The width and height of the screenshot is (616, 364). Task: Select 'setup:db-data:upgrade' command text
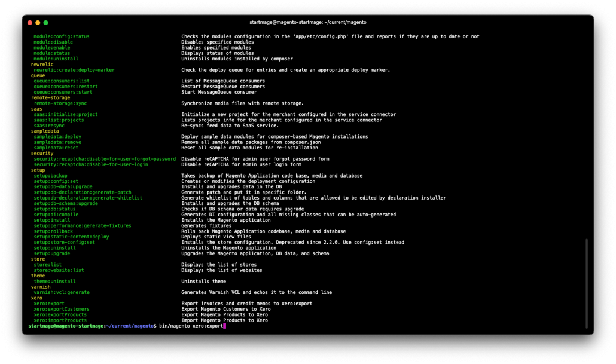(63, 187)
